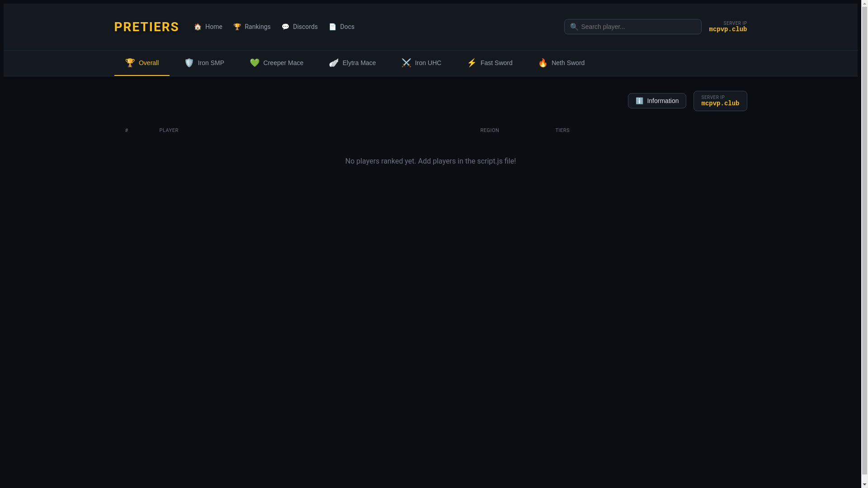Click the Rankings trophy icon
Viewport: 868px width, 488px height.
coord(237,27)
